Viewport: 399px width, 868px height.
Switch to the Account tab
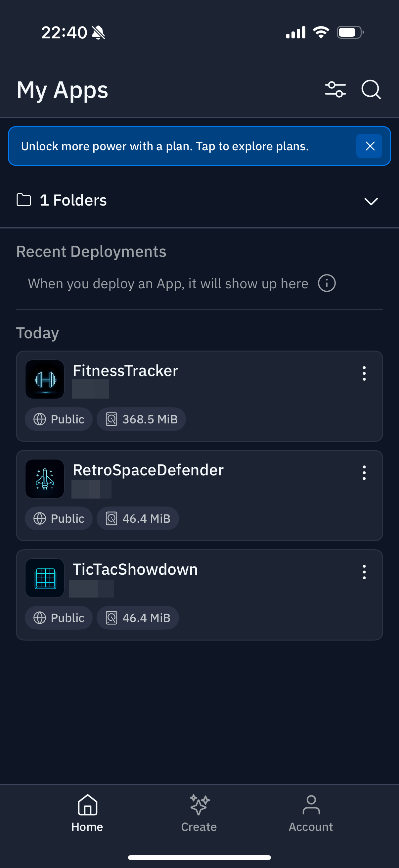(x=311, y=813)
